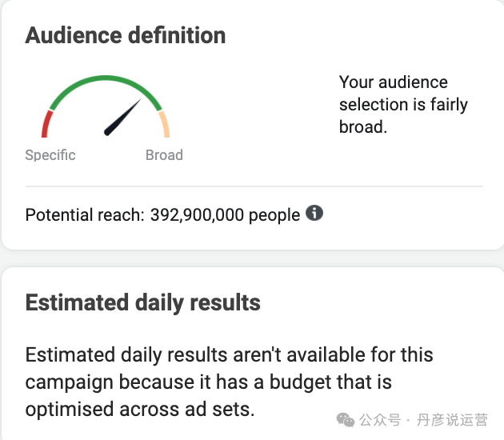This screenshot has width=504, height=440.
Task: Click the Specific gauge label
Action: coord(50,155)
